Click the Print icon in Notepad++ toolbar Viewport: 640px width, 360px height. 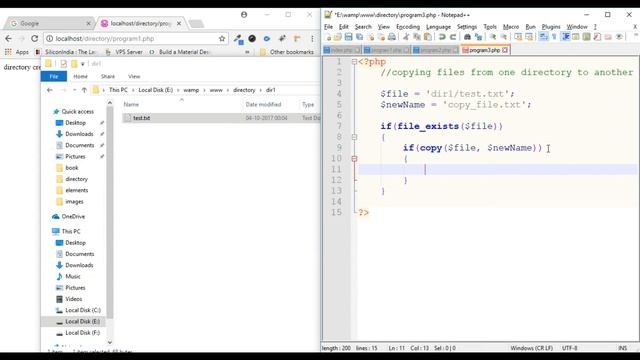[x=392, y=37]
